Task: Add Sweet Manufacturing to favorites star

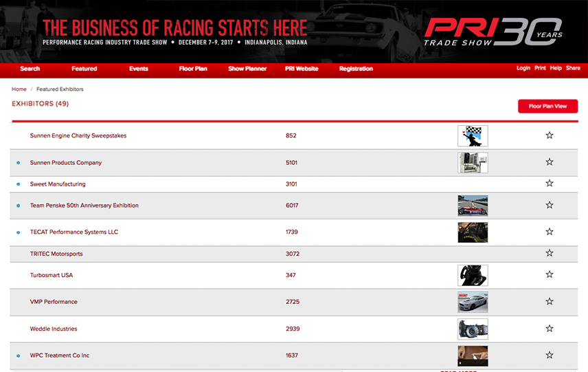Action: click(550, 183)
